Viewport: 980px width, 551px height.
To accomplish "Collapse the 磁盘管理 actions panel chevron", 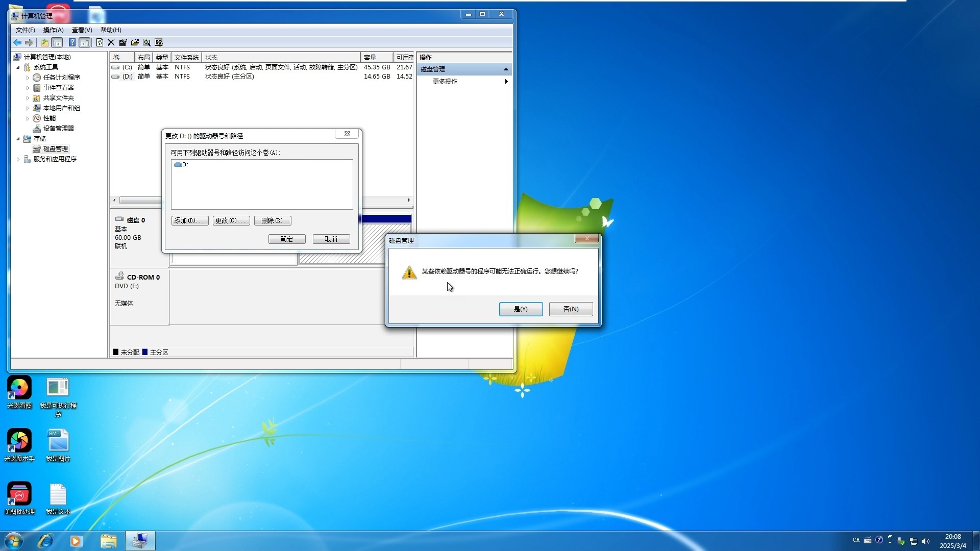I will [505, 69].
